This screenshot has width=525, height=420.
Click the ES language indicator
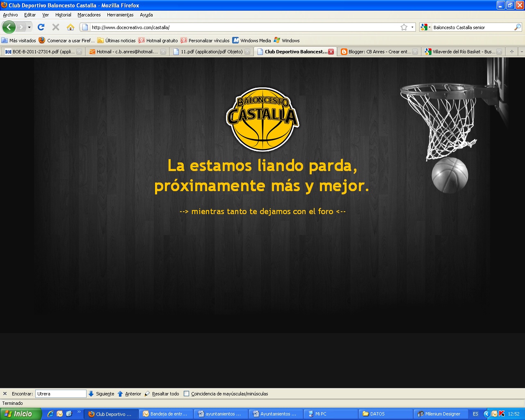coord(475,414)
